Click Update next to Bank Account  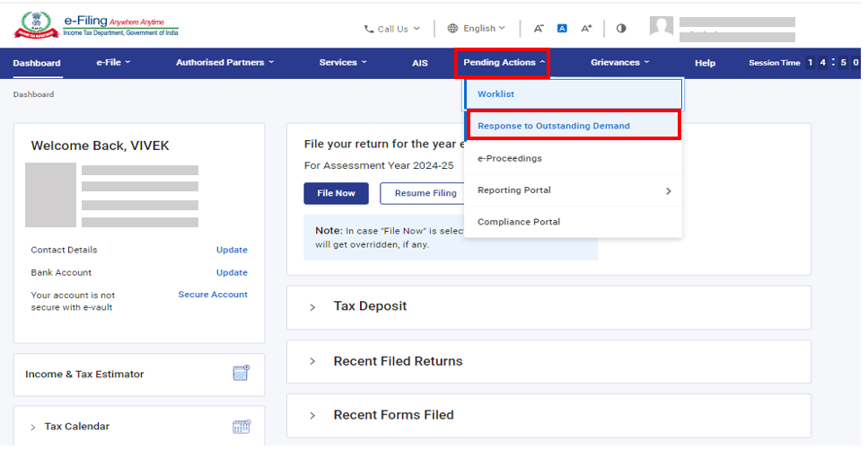pos(232,272)
